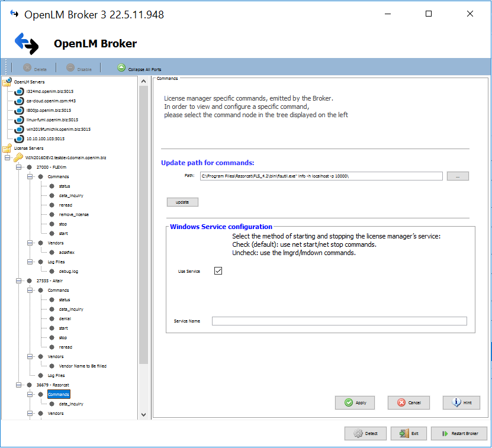492x448 pixels.
Task: Collapse the 27555 - Altair port node
Action: (x=18, y=281)
